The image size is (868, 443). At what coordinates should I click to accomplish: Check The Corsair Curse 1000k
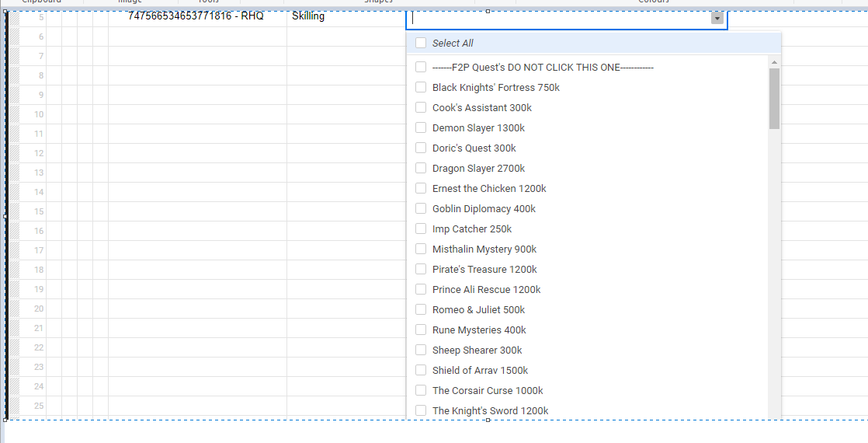pyautogui.click(x=421, y=390)
